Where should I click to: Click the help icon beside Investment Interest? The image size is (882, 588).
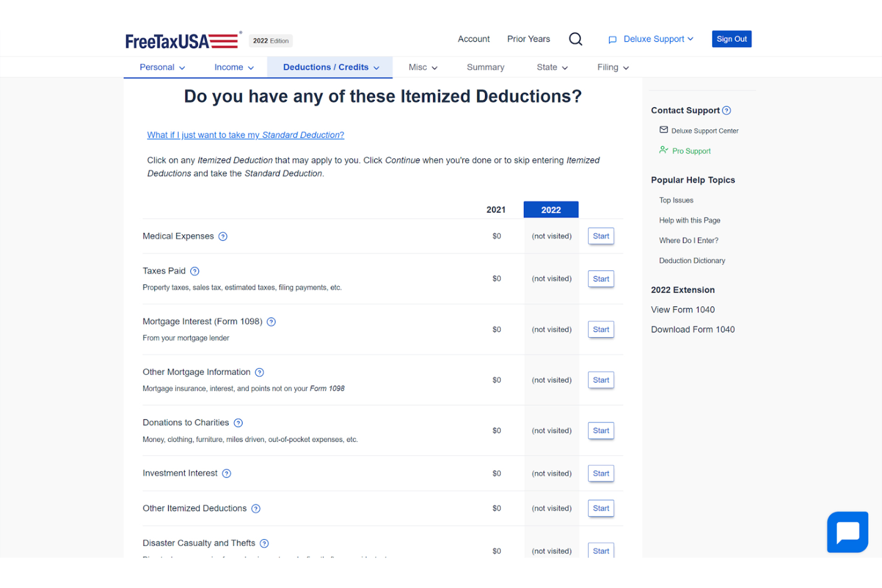click(x=226, y=473)
